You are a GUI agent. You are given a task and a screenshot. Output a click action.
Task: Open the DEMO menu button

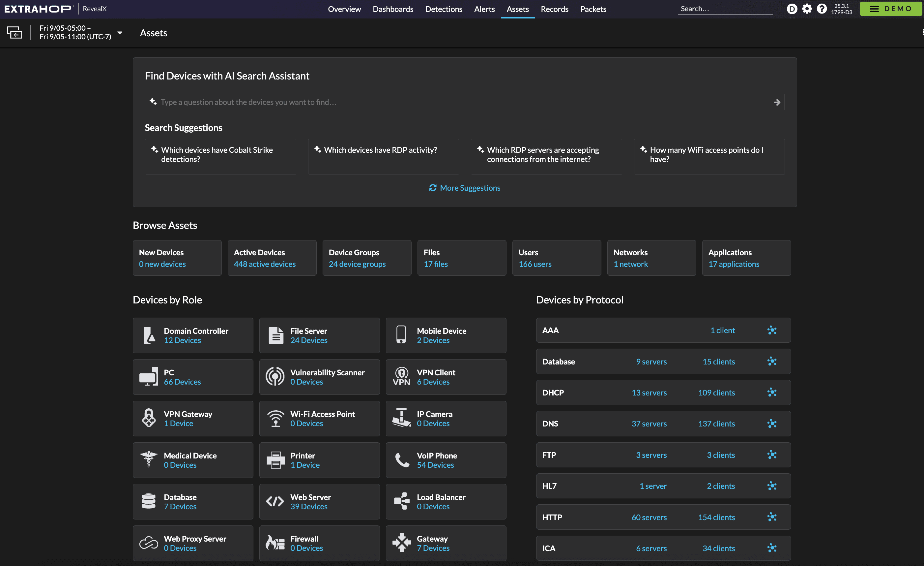(x=891, y=9)
